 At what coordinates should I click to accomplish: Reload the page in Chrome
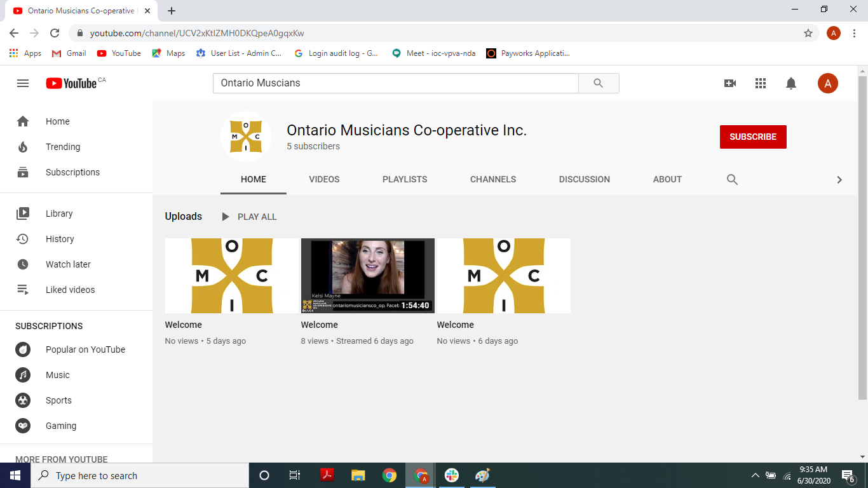[55, 33]
